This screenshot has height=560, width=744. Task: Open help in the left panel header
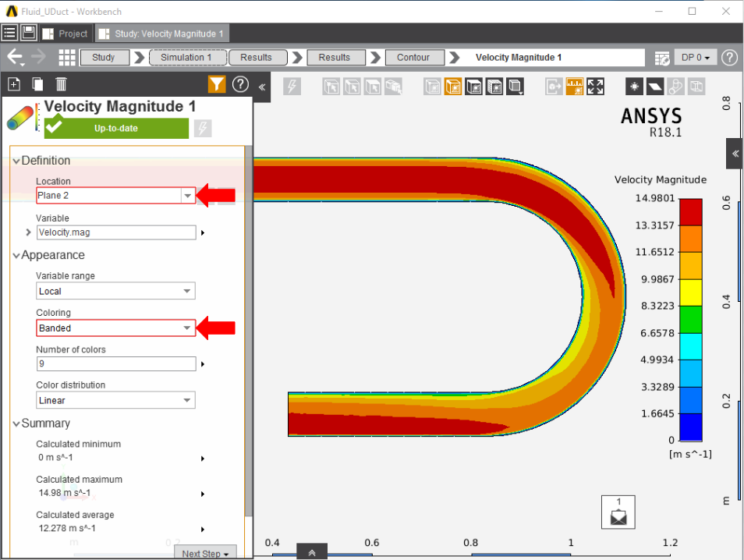240,84
